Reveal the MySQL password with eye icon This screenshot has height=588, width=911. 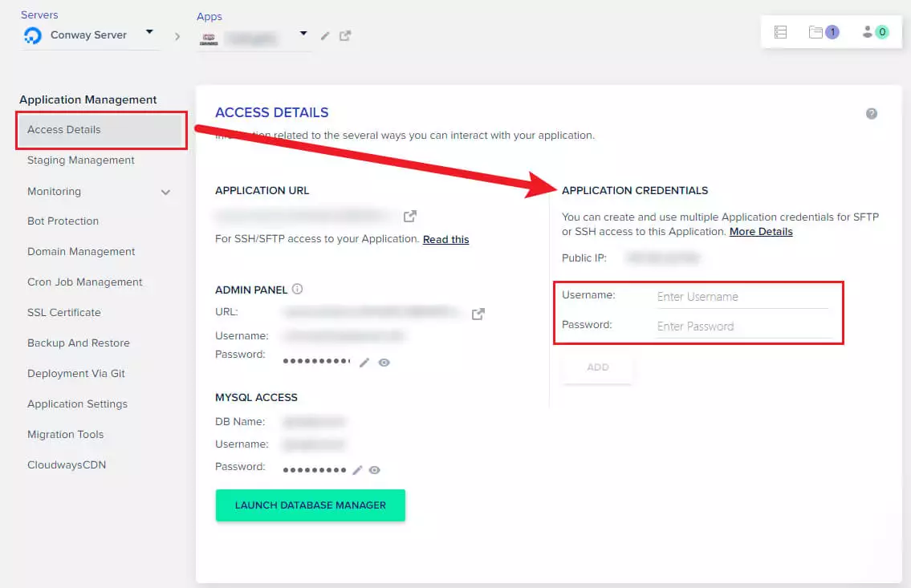point(374,470)
